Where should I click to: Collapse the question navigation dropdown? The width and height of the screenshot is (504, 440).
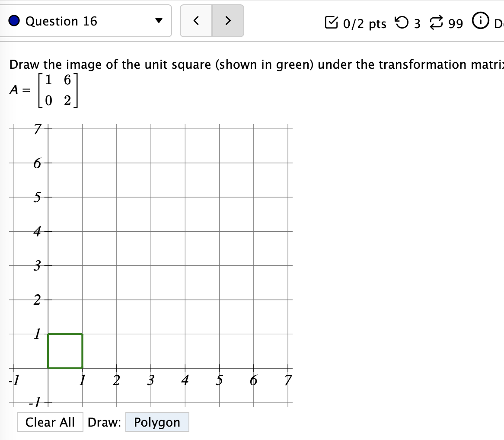[159, 20]
